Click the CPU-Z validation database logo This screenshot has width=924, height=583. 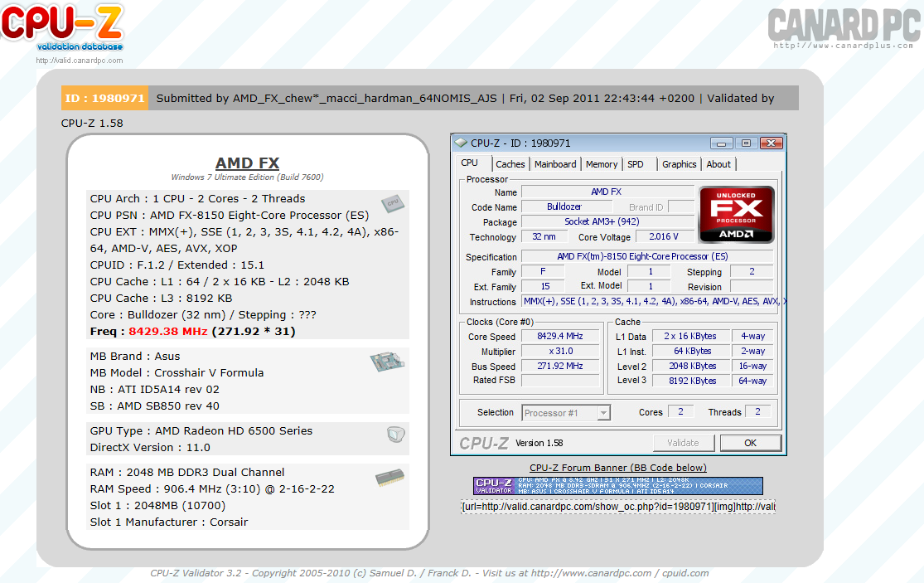click(x=62, y=27)
